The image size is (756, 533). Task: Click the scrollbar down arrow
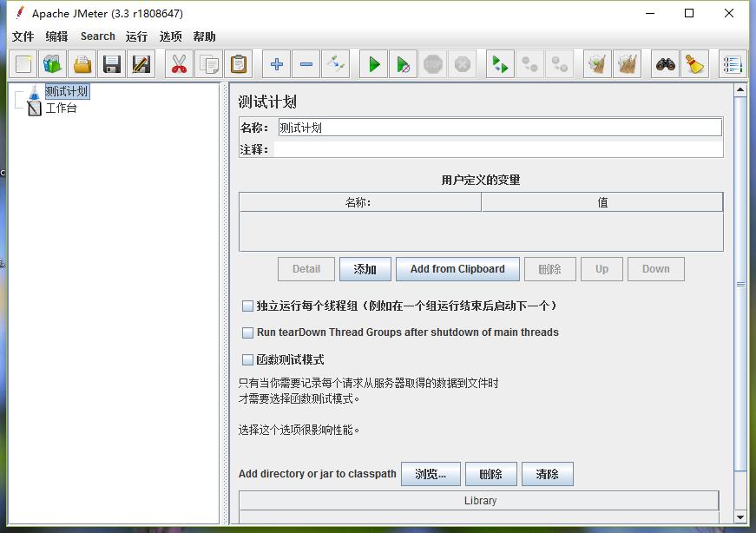pos(740,517)
